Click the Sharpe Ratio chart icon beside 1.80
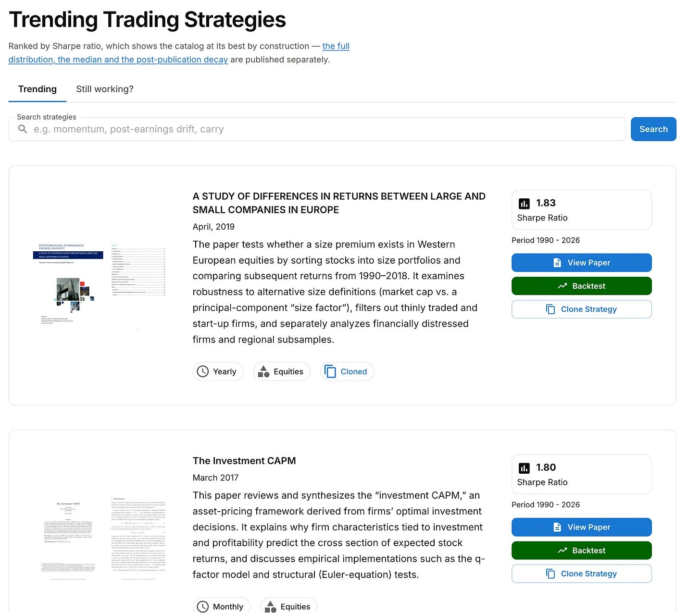 [x=524, y=468]
